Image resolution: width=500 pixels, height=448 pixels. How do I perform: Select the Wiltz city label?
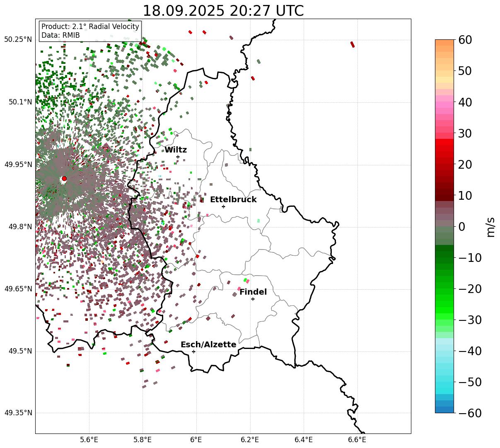(176, 150)
